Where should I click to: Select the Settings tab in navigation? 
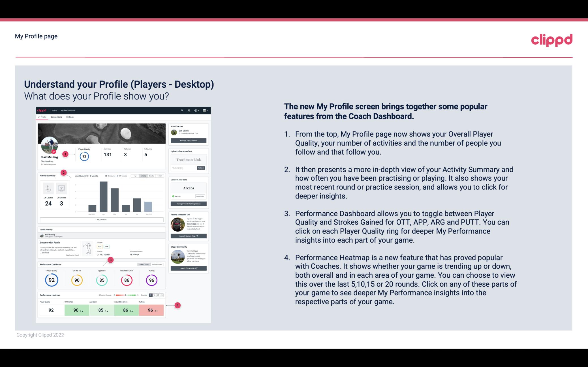[x=70, y=118]
